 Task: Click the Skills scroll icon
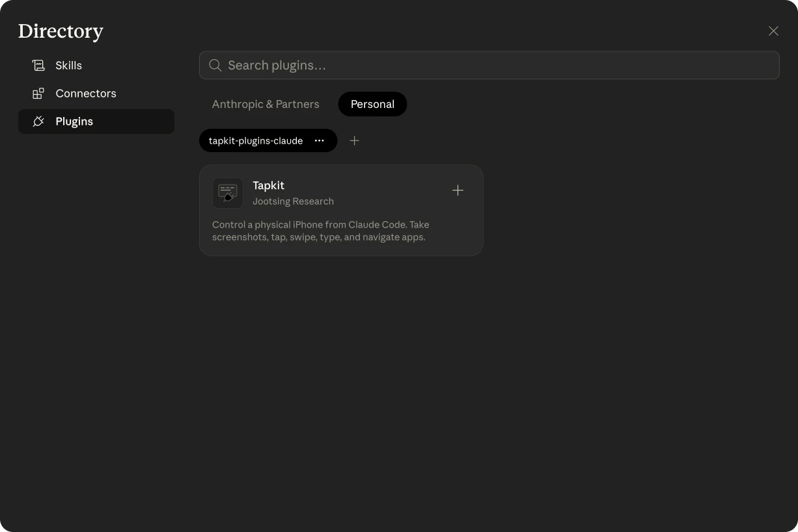point(38,65)
